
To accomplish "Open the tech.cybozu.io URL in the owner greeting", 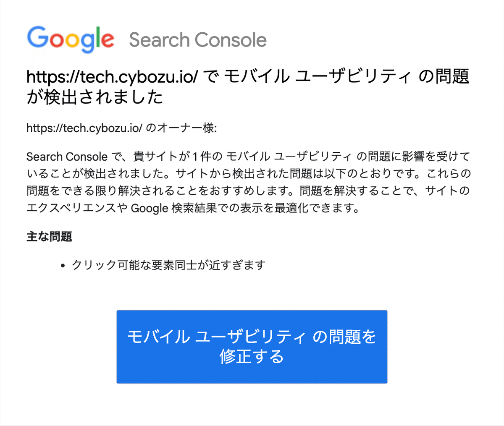I will pos(84,128).
